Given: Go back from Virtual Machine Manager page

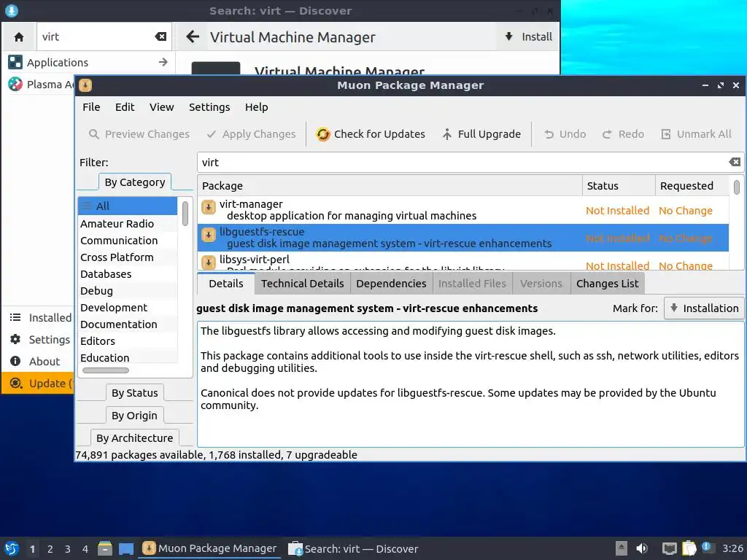Looking at the screenshot, I should 193,36.
